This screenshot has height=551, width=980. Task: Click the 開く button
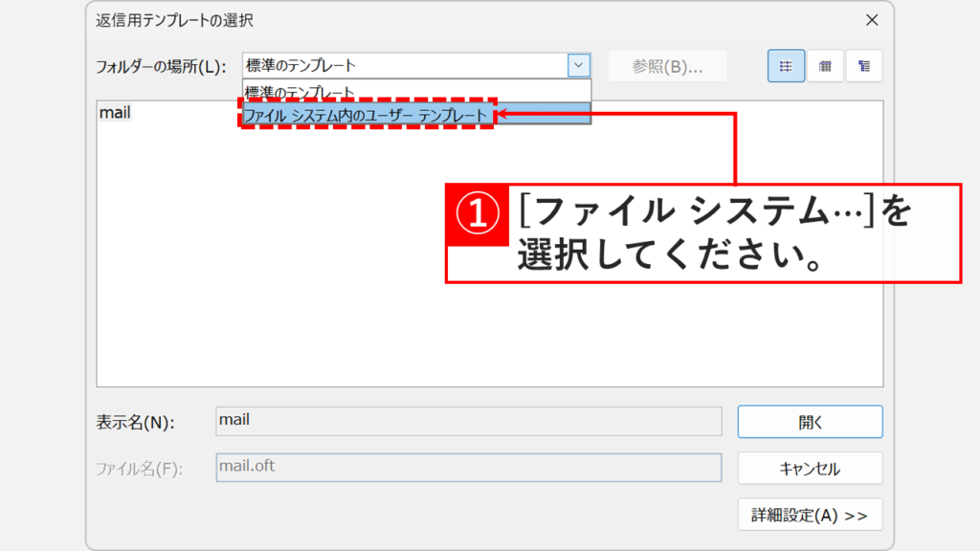coord(809,422)
